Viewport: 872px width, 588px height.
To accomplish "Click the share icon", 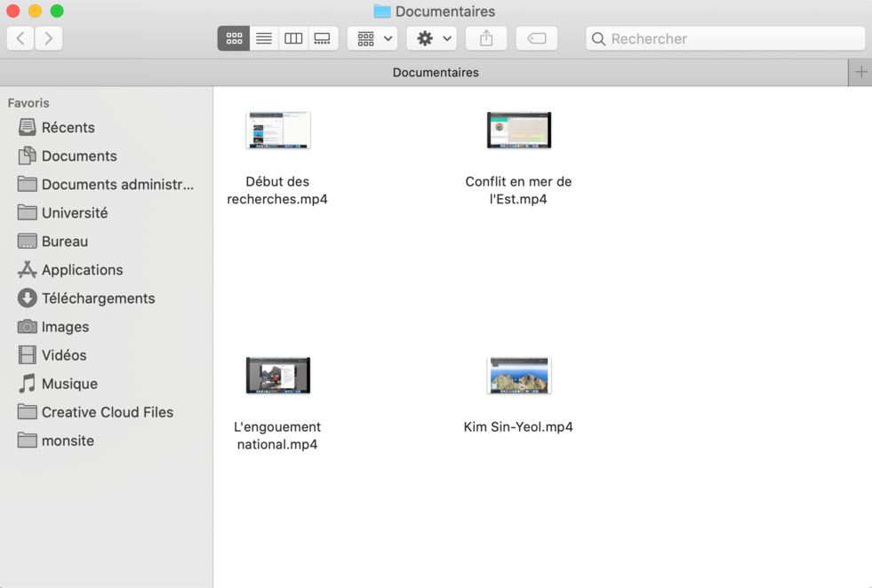I will (x=486, y=38).
